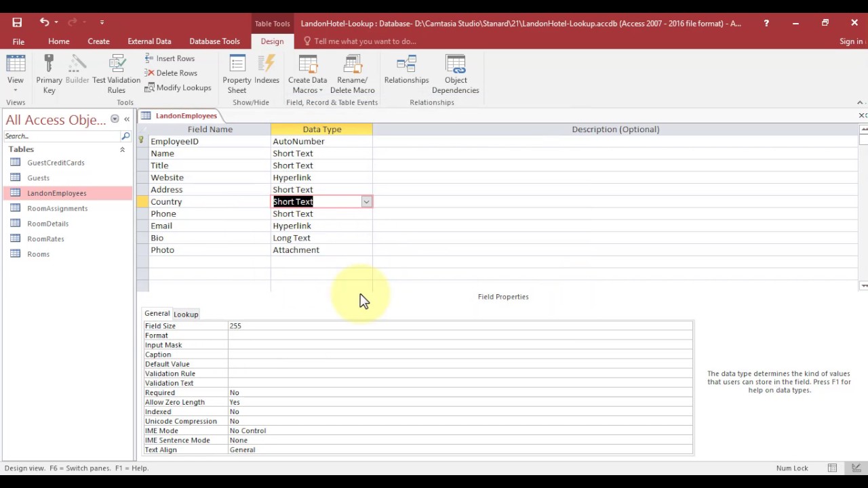Open the Country data type dropdown
Viewport: 868px width, 488px height.
366,202
